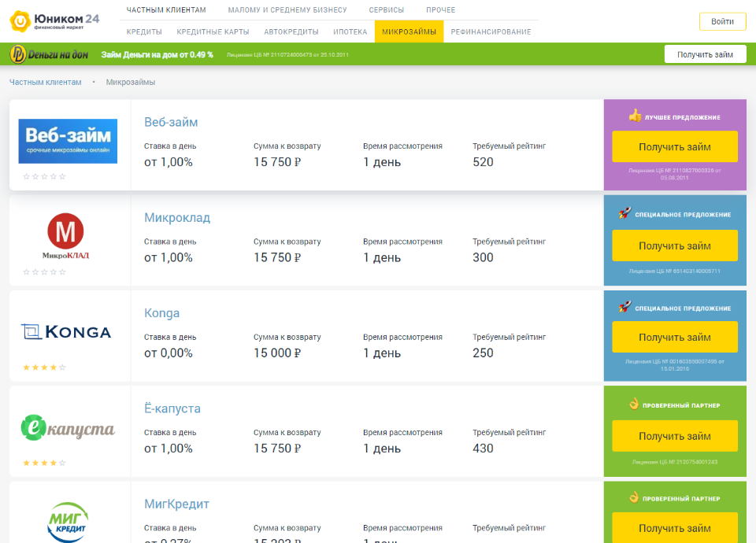Click Konga return amount 15 000 ₽
This screenshot has height=543, width=756.
277,353
